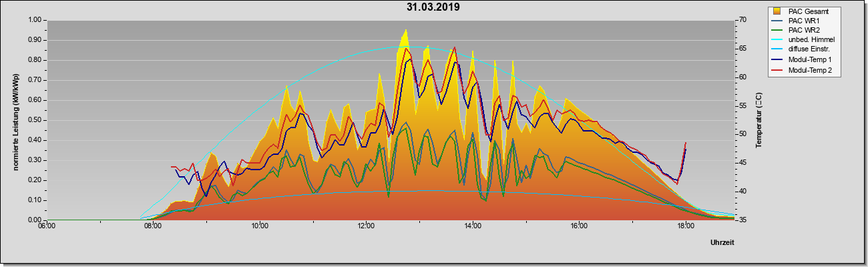Image resolution: width=868 pixels, height=267 pixels.
Task: Select the unbed. Himmel legend label
Action: click(811, 40)
